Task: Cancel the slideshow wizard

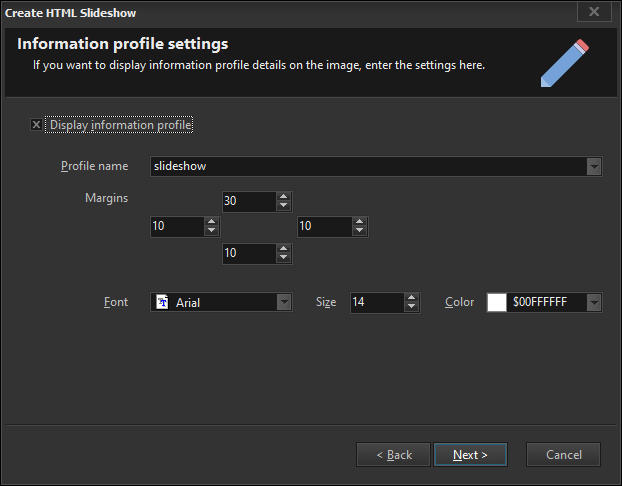Action: 563,455
